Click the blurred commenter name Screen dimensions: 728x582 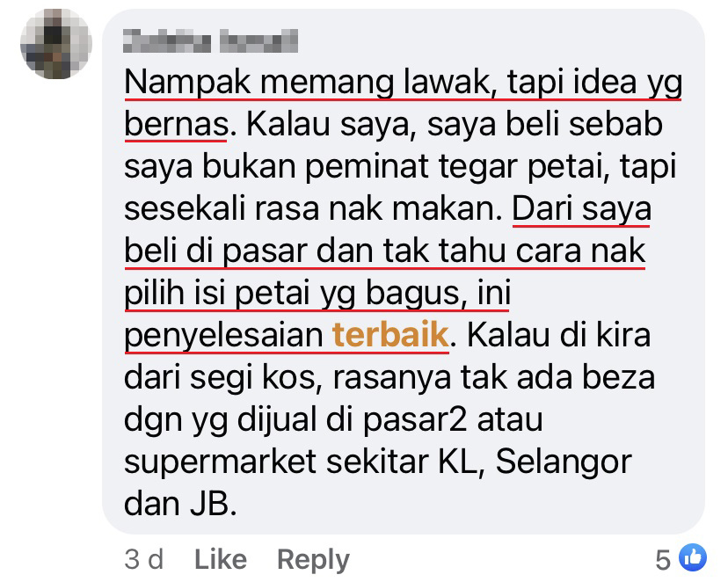210,41
